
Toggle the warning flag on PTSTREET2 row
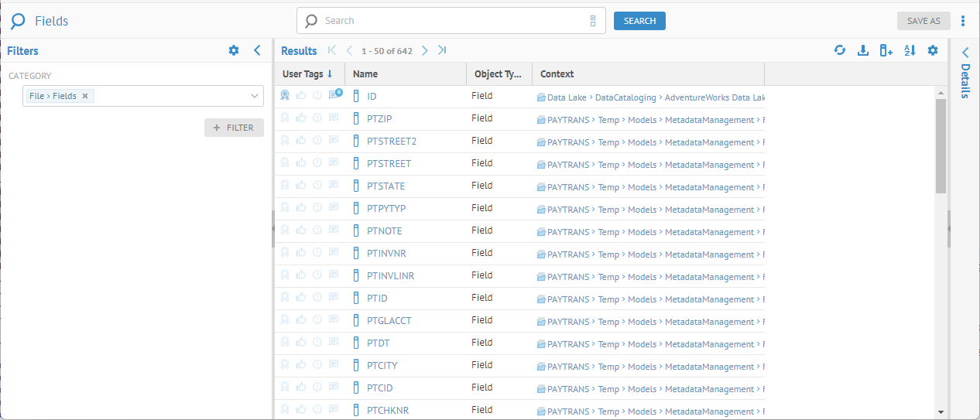pos(317,141)
